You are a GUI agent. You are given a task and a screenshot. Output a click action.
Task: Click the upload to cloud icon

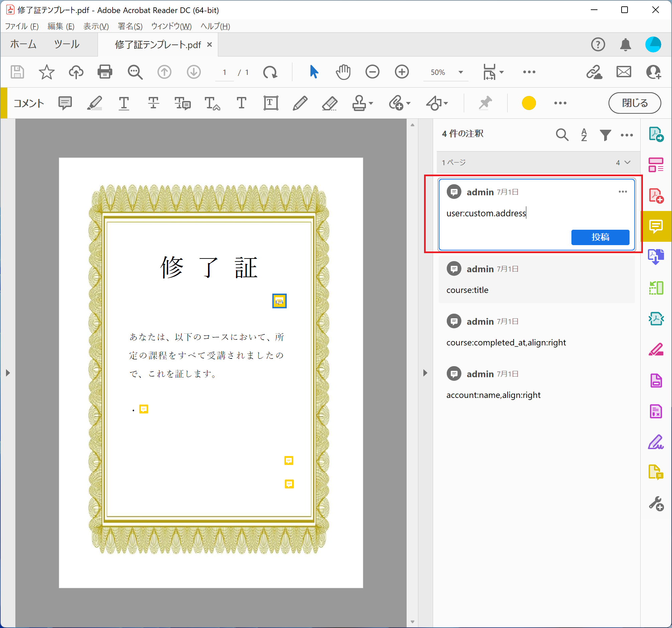76,72
